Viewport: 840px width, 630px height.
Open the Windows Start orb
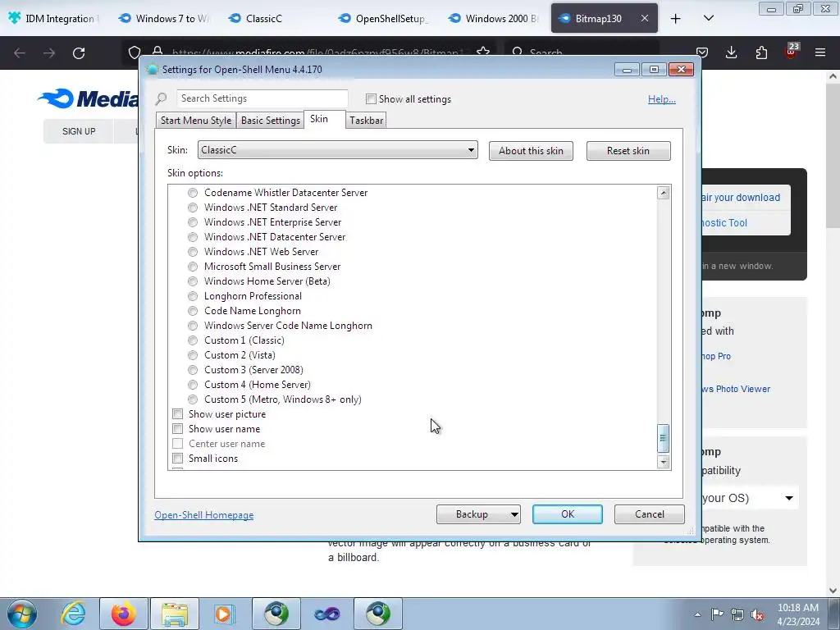coord(22,614)
